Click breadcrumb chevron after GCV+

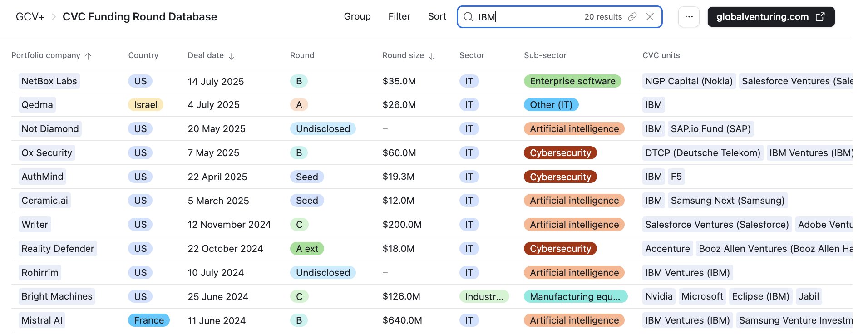point(54,17)
